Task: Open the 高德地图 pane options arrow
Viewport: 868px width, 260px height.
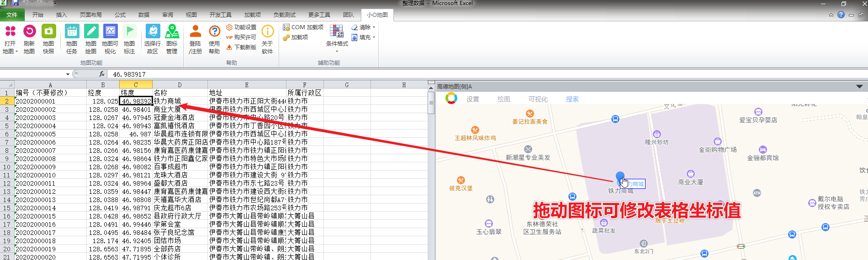Action: pos(859,86)
